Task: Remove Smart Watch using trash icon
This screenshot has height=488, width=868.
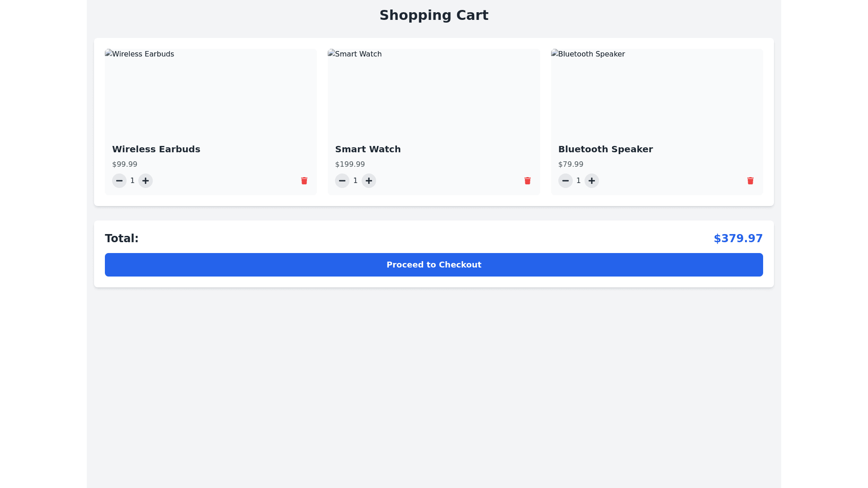Action: click(x=527, y=181)
